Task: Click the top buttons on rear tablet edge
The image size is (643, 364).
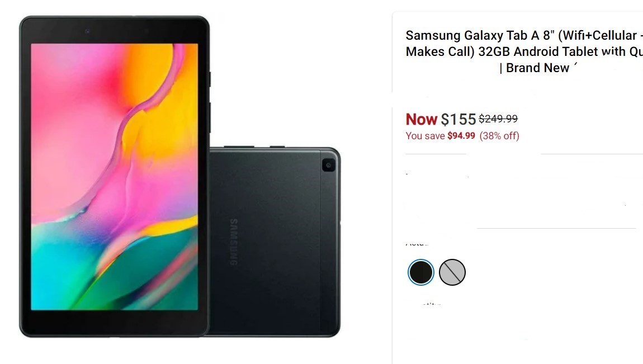Action: tap(254, 146)
